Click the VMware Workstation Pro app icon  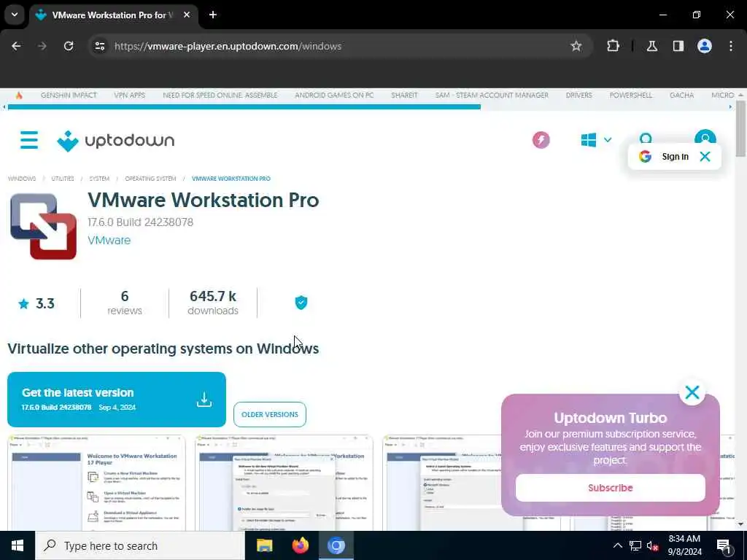click(x=43, y=226)
